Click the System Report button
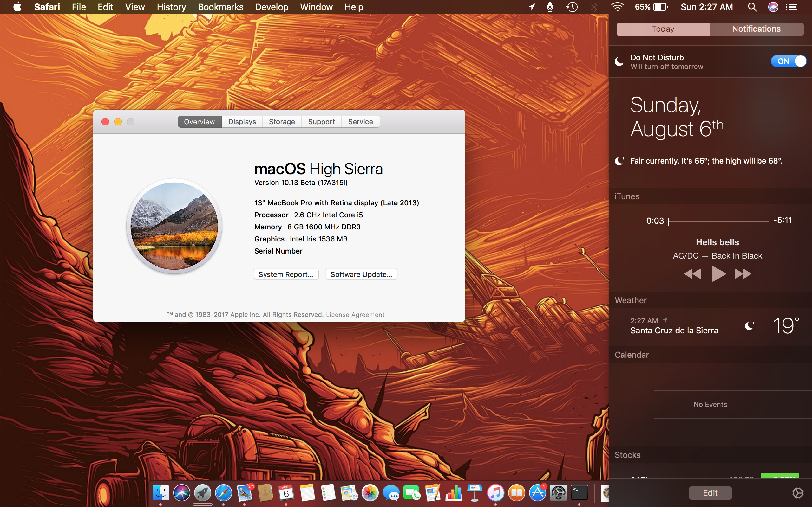This screenshot has height=507, width=812. coord(286,274)
